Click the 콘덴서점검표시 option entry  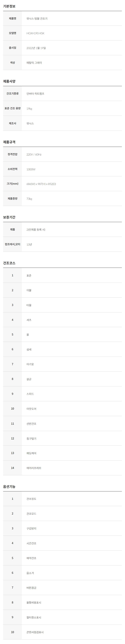[x=35, y=632]
